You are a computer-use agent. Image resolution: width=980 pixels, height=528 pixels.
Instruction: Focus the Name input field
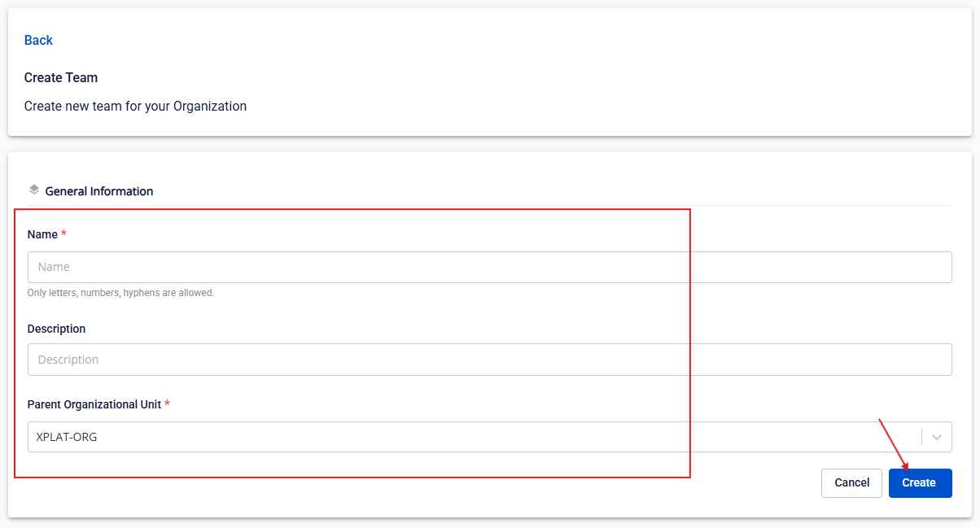[x=488, y=267]
